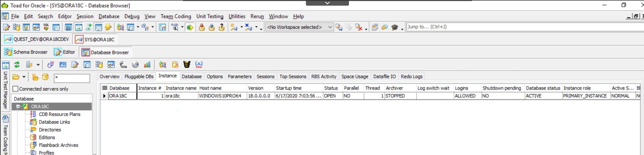Click the green arrow execute icon
Viewport: 644px width, 155px height.
pyautogui.click(x=190, y=27)
